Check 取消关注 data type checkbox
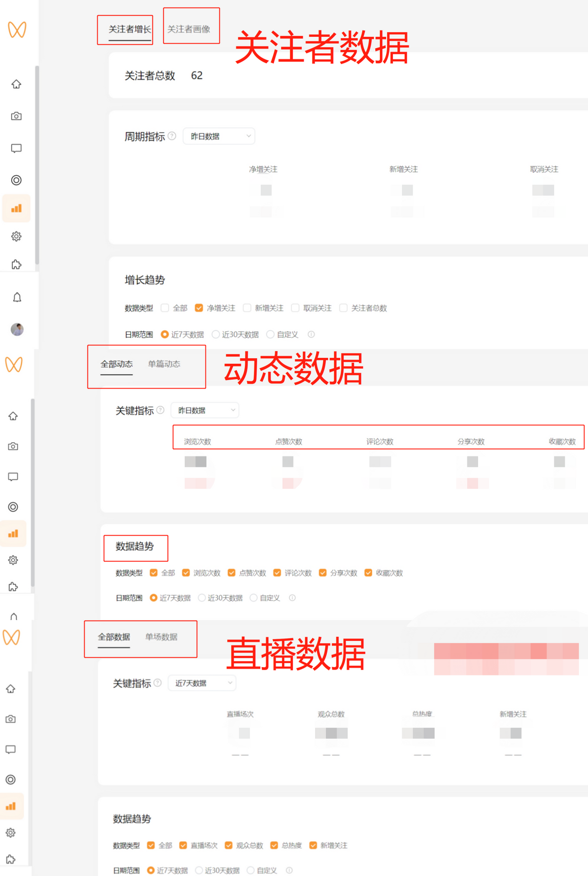The width and height of the screenshot is (588, 876). [x=295, y=308]
